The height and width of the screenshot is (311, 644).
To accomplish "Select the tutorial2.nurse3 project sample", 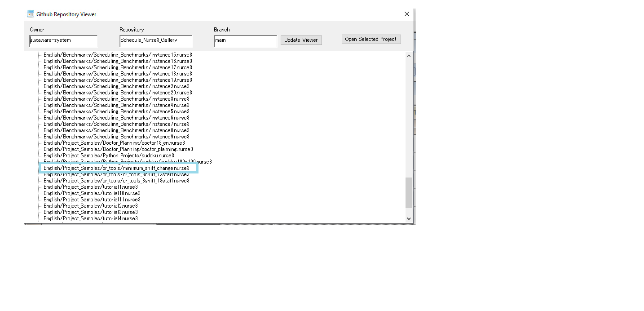I will coord(91,206).
